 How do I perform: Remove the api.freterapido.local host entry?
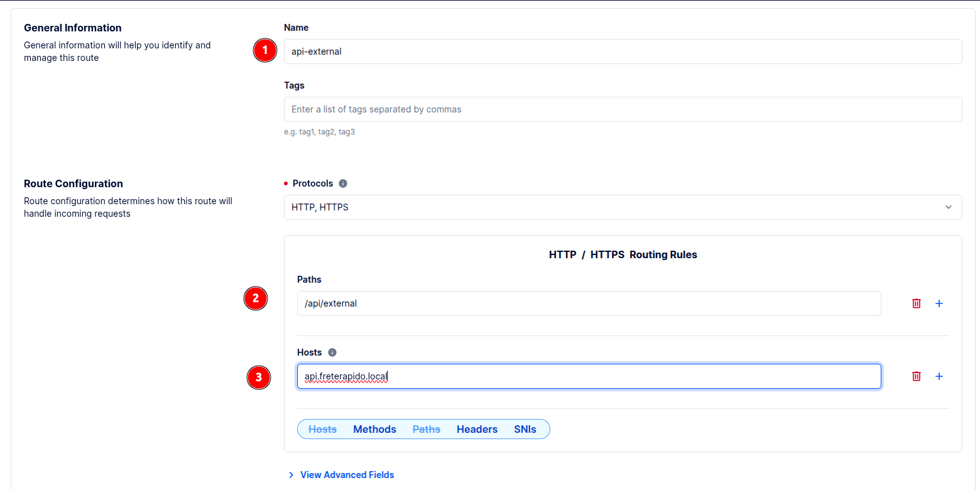[916, 376]
